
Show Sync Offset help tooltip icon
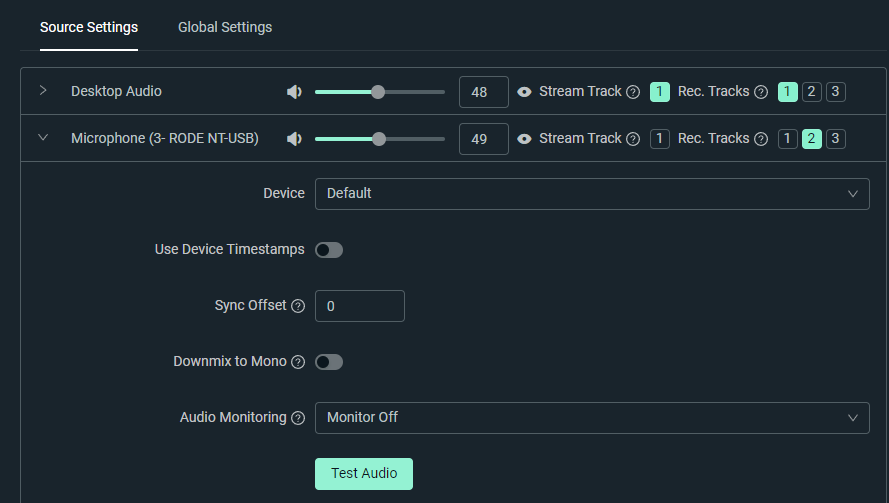pos(298,306)
